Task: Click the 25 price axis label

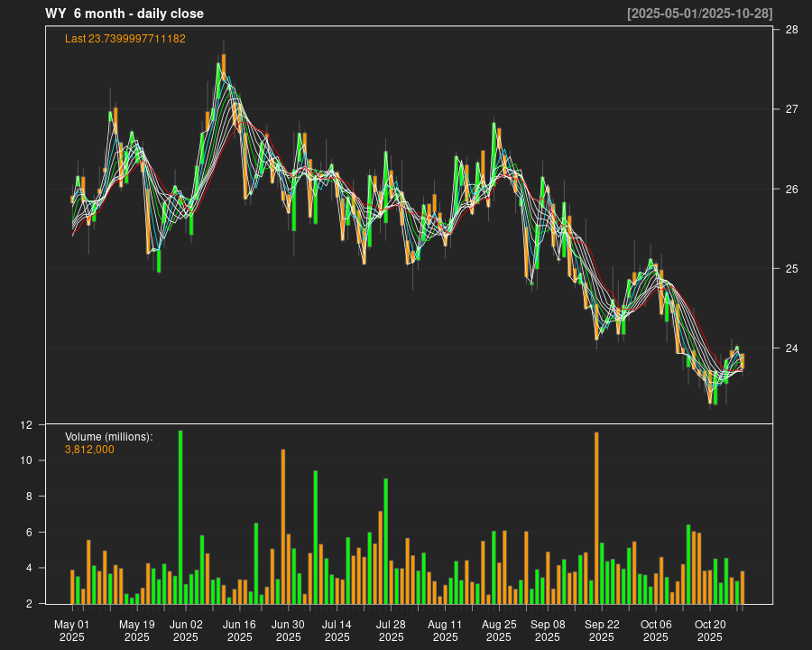Action: click(x=791, y=269)
